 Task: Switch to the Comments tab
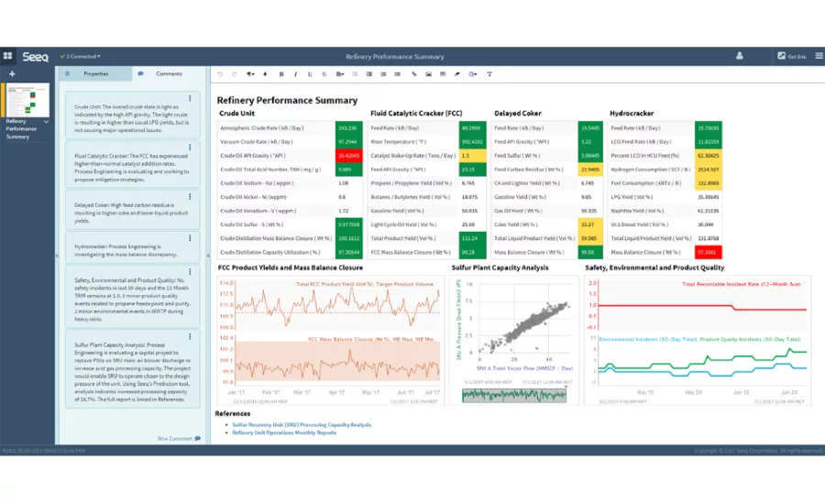(169, 73)
